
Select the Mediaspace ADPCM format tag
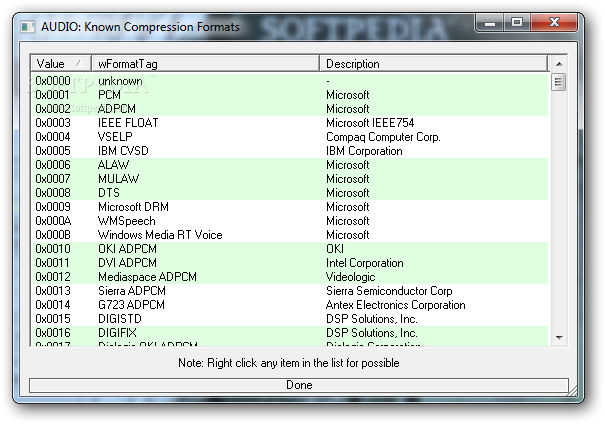click(x=147, y=277)
